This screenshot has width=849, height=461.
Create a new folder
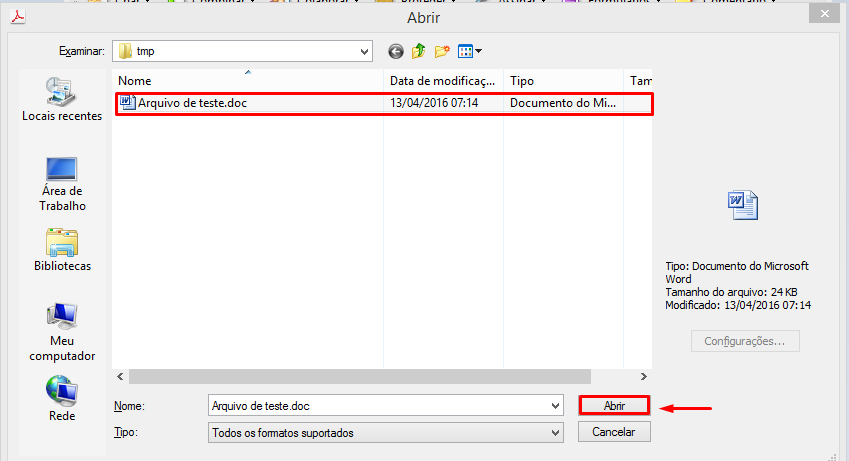coord(441,51)
